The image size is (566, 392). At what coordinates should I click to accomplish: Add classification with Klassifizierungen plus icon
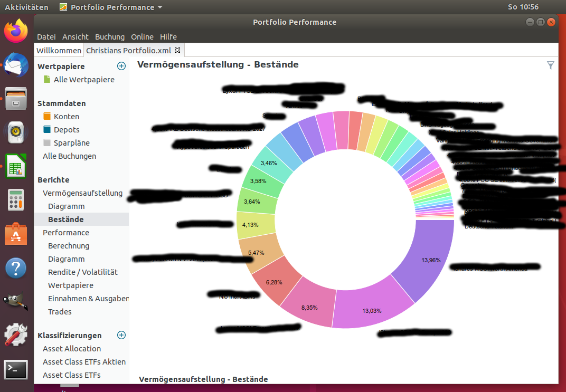click(121, 335)
